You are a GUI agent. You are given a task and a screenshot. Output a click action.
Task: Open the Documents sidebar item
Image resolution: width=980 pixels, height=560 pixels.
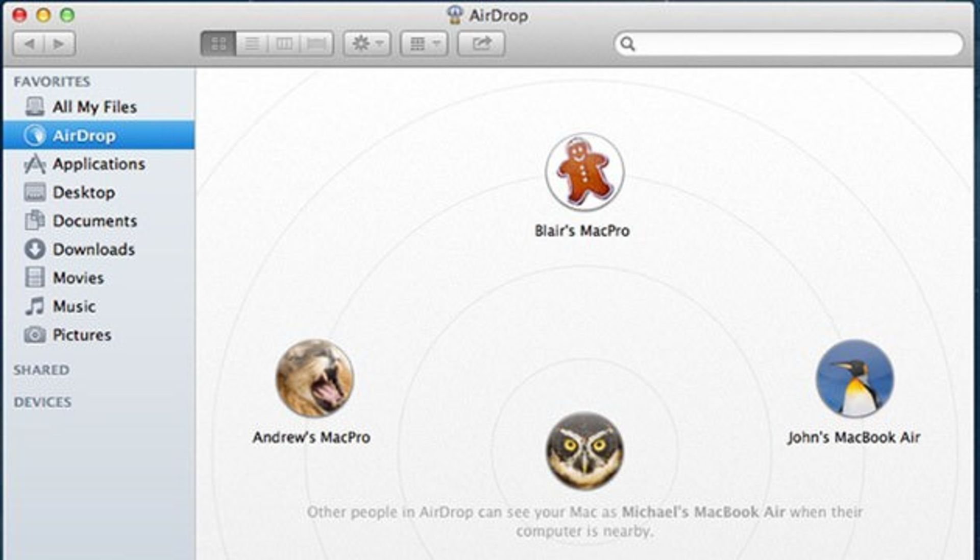coord(94,221)
